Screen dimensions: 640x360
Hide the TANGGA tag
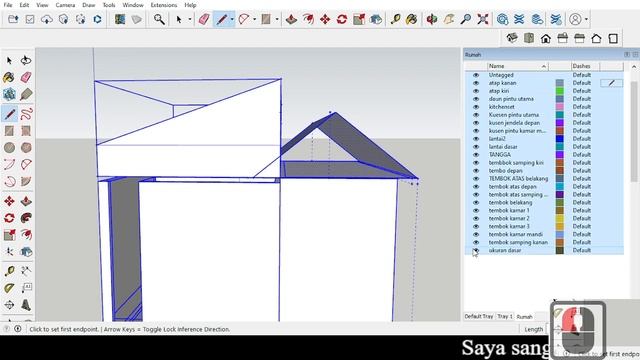(476, 155)
